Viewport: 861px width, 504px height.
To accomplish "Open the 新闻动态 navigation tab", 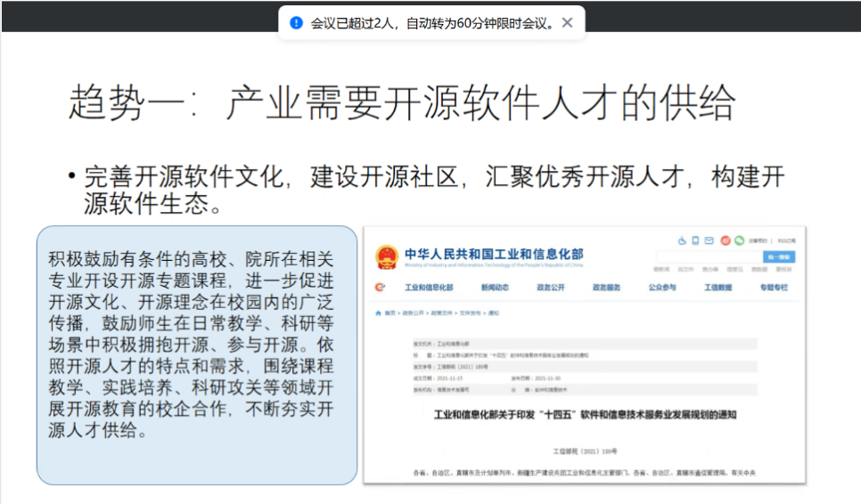I will click(495, 288).
